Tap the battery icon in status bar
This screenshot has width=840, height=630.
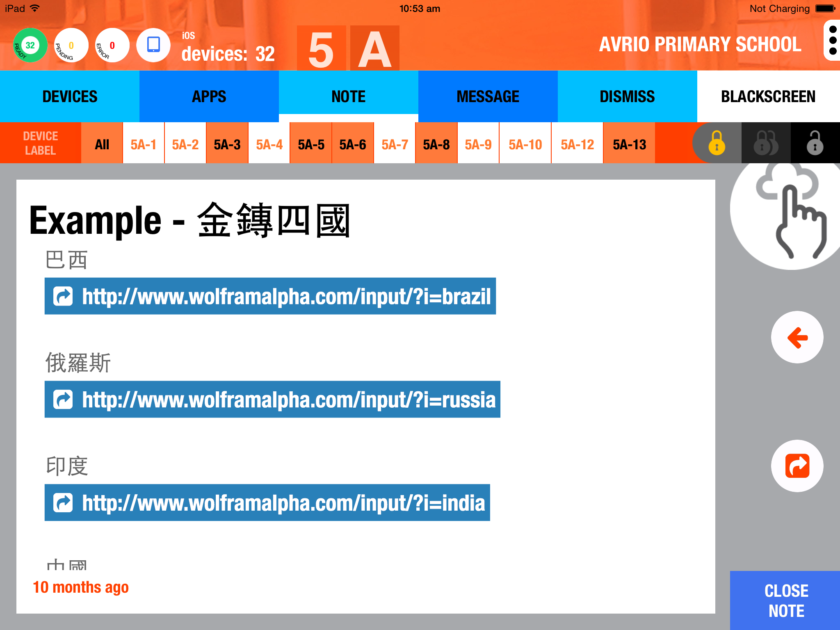point(825,8)
